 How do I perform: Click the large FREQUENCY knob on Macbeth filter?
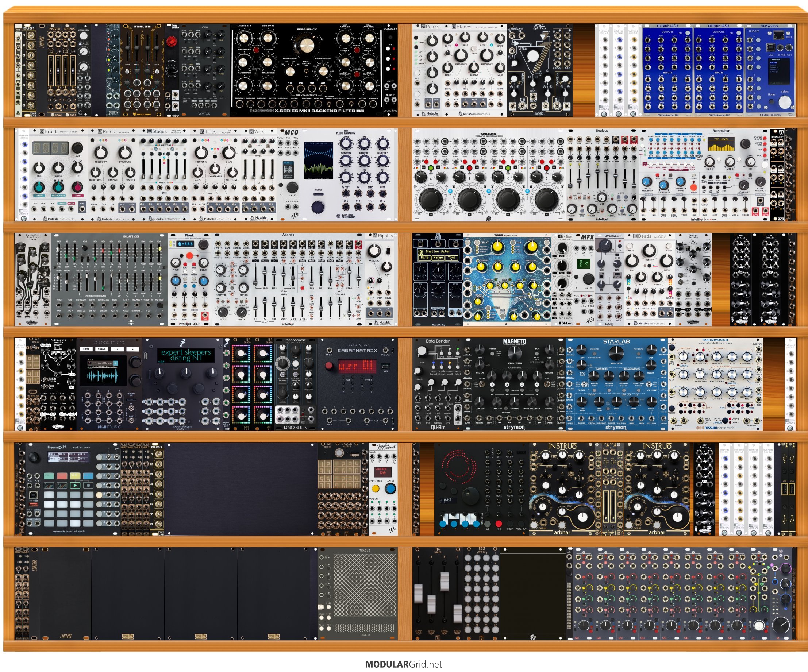pyautogui.click(x=307, y=45)
